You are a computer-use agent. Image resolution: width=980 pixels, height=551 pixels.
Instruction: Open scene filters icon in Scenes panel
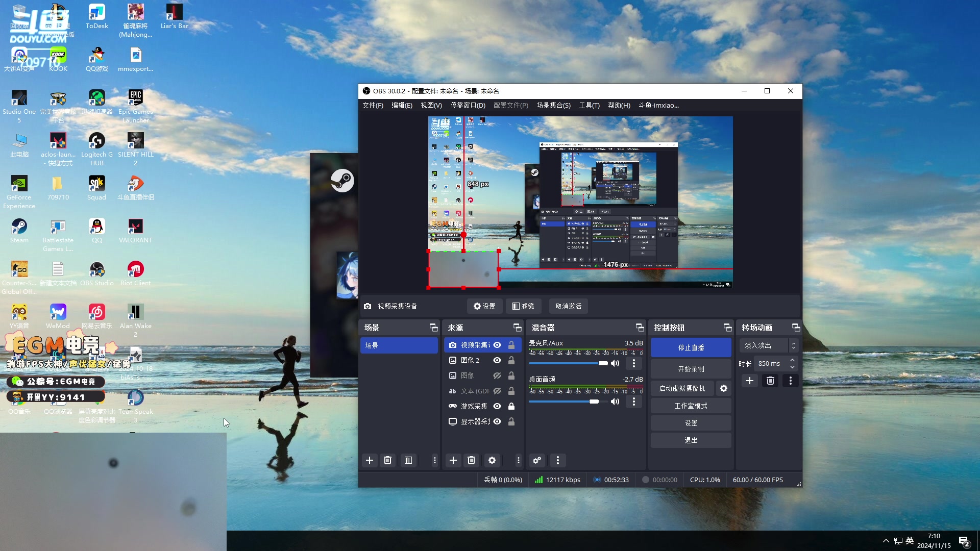(408, 460)
